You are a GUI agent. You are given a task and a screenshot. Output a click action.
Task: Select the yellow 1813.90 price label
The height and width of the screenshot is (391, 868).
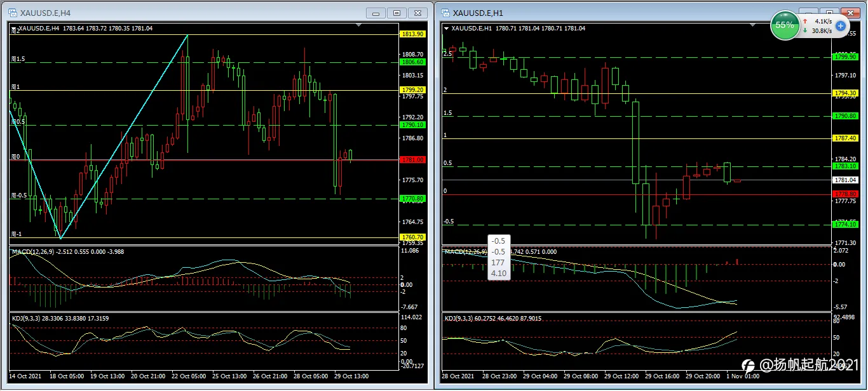point(412,34)
